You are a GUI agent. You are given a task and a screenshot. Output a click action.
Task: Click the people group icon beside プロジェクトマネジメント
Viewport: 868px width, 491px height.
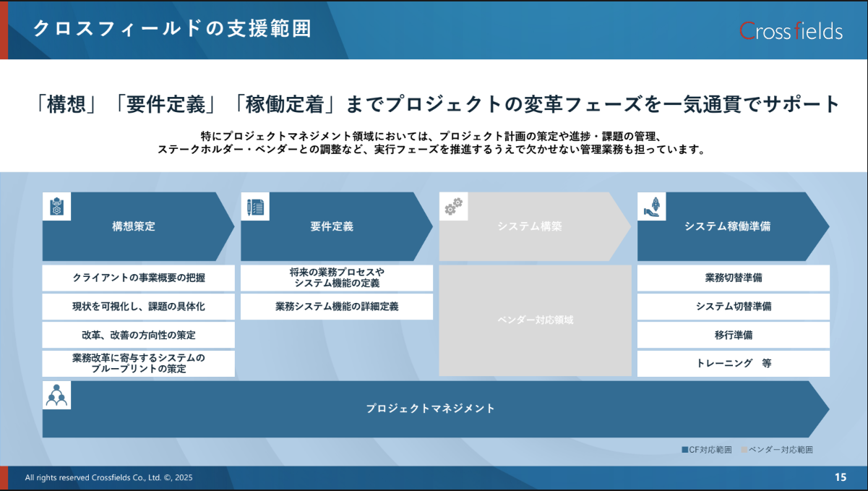pyautogui.click(x=56, y=396)
